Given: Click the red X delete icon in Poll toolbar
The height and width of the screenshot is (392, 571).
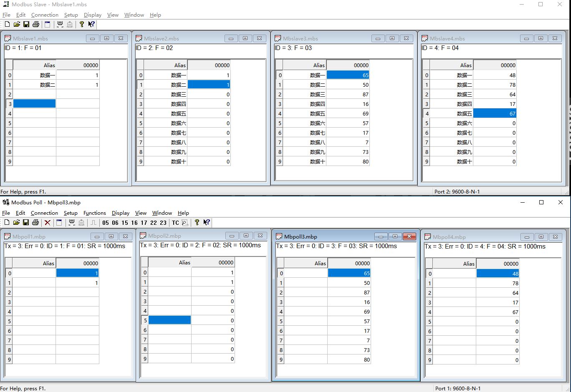Looking at the screenshot, I should point(48,223).
